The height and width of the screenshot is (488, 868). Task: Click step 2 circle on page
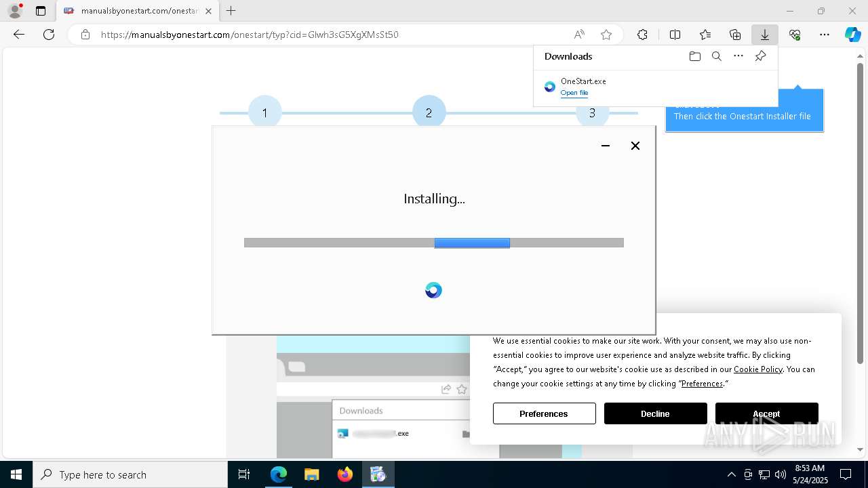pos(429,113)
